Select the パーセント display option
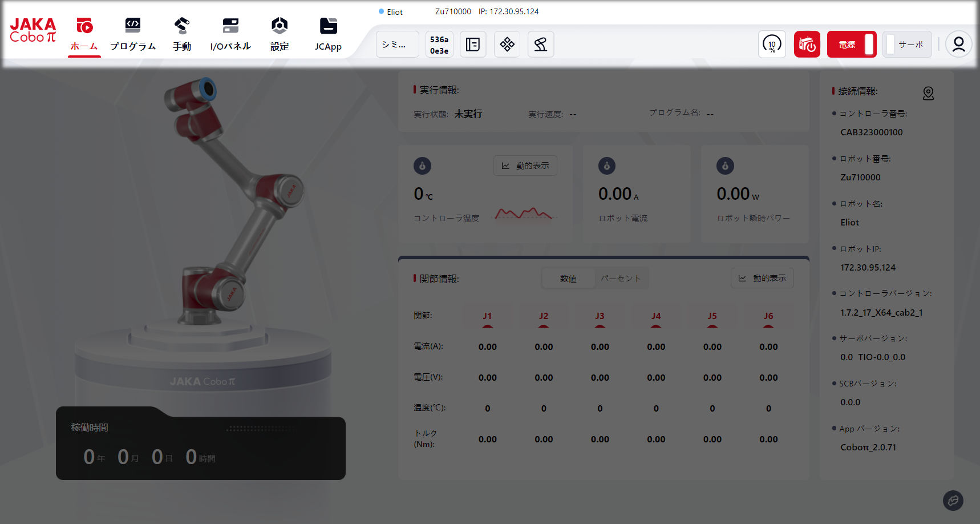The image size is (980, 524). pyautogui.click(x=621, y=279)
